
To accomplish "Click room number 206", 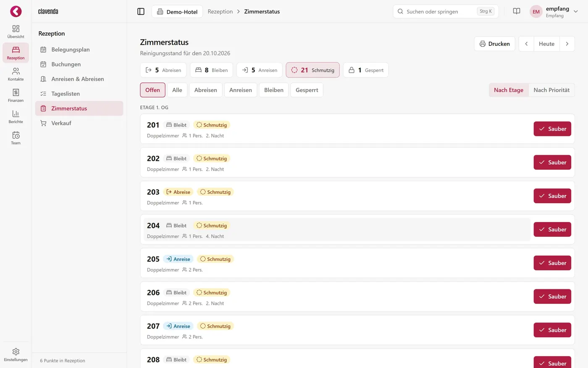I will tap(153, 293).
